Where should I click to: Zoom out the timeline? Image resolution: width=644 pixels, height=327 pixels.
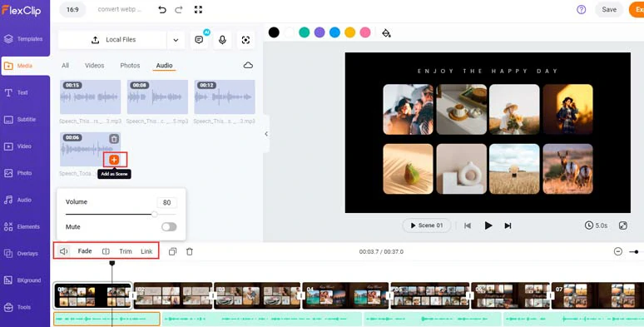pos(617,251)
